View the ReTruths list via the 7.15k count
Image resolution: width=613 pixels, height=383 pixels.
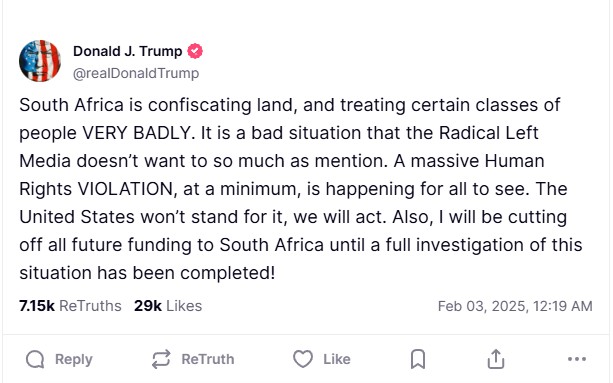[37, 306]
